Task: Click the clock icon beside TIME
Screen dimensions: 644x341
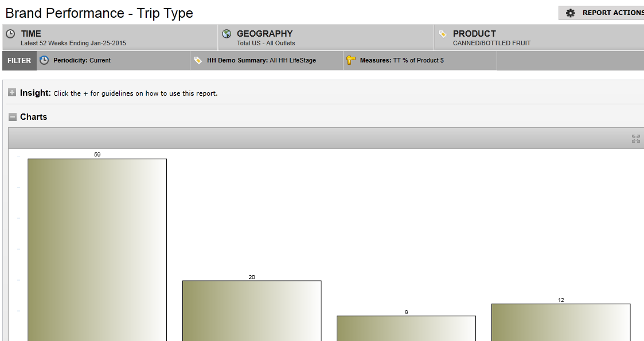Action: coord(10,34)
